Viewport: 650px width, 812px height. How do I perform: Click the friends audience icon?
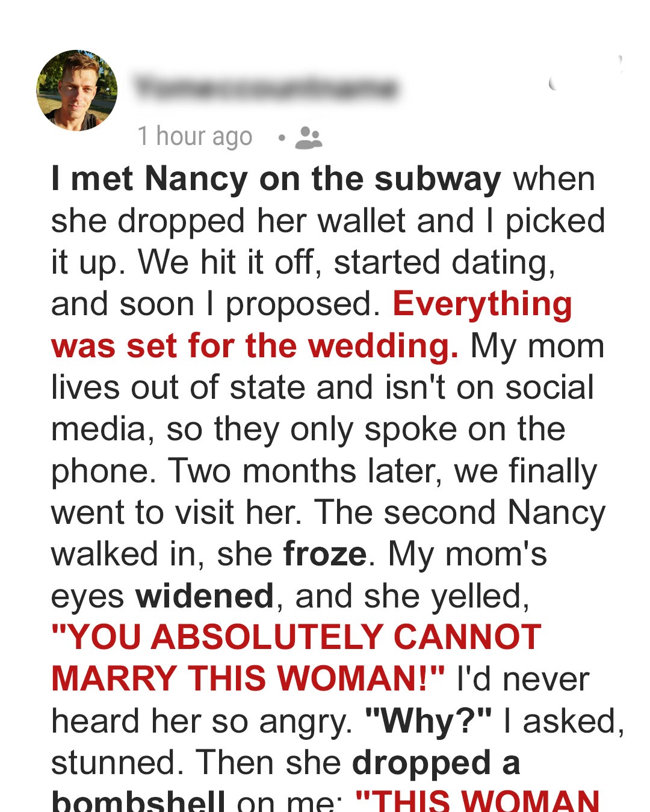coord(309,138)
